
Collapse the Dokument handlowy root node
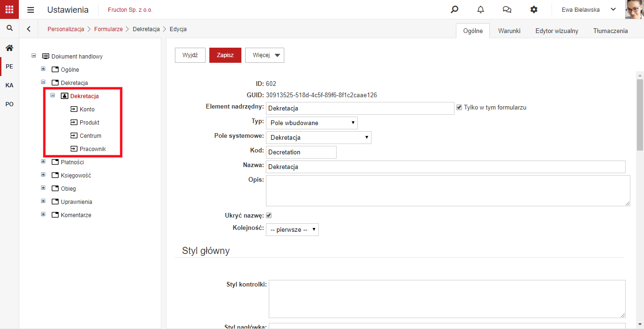point(34,56)
